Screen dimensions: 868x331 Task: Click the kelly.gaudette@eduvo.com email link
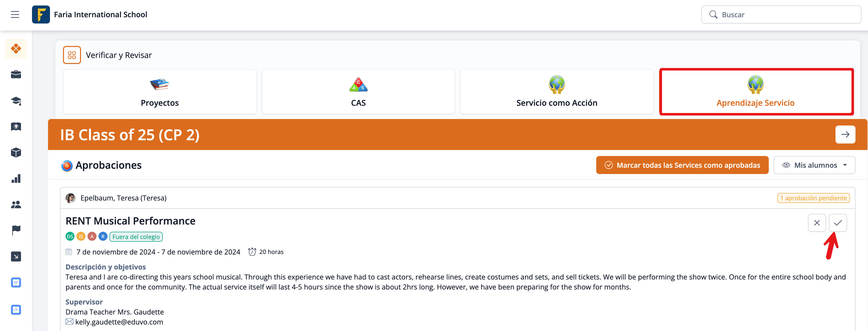click(x=119, y=322)
